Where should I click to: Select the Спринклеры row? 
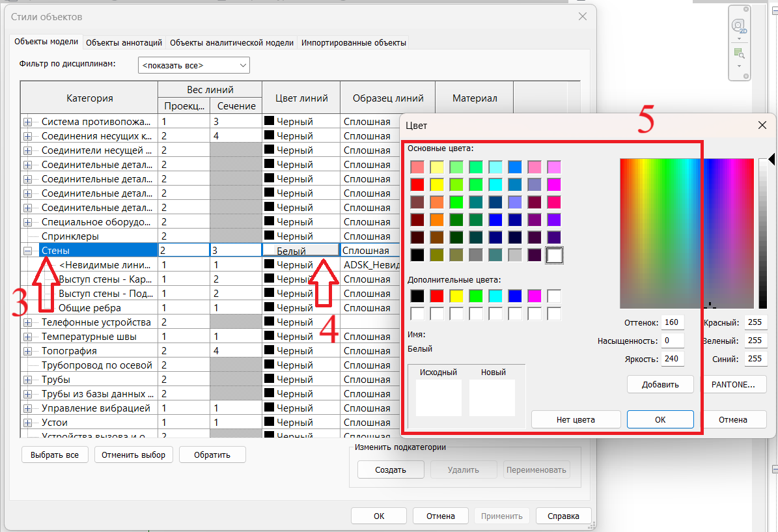coord(70,236)
